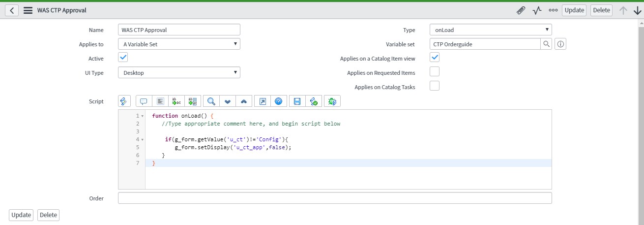Find next with down chevron
644x225 pixels.
[228, 101]
